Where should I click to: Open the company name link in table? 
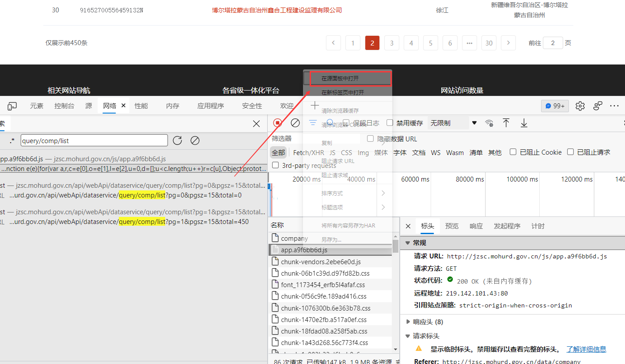coord(277,10)
